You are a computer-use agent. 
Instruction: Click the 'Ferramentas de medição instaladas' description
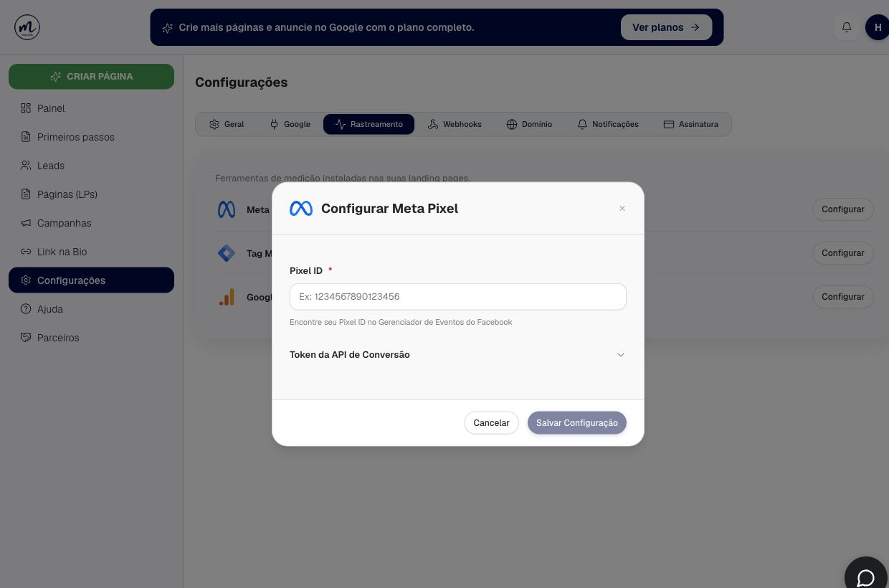[x=343, y=178]
